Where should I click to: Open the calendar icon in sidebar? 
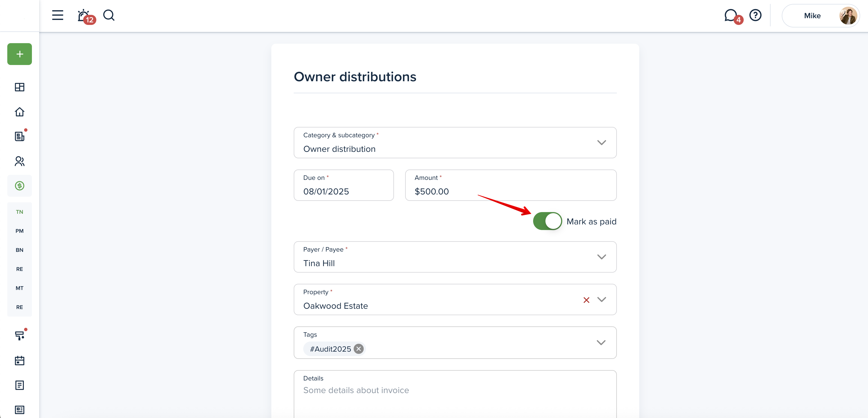(x=20, y=360)
